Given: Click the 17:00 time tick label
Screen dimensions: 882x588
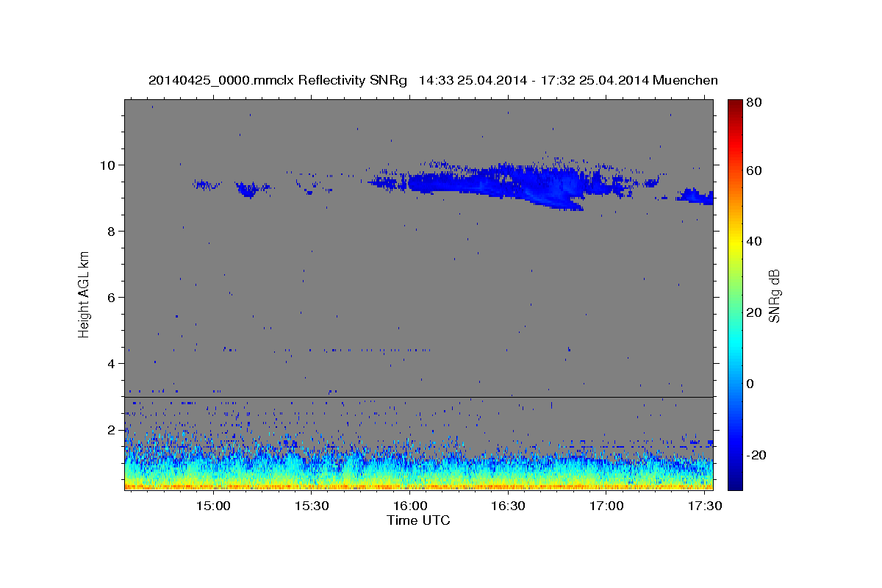Looking at the screenshot, I should click(x=606, y=506).
